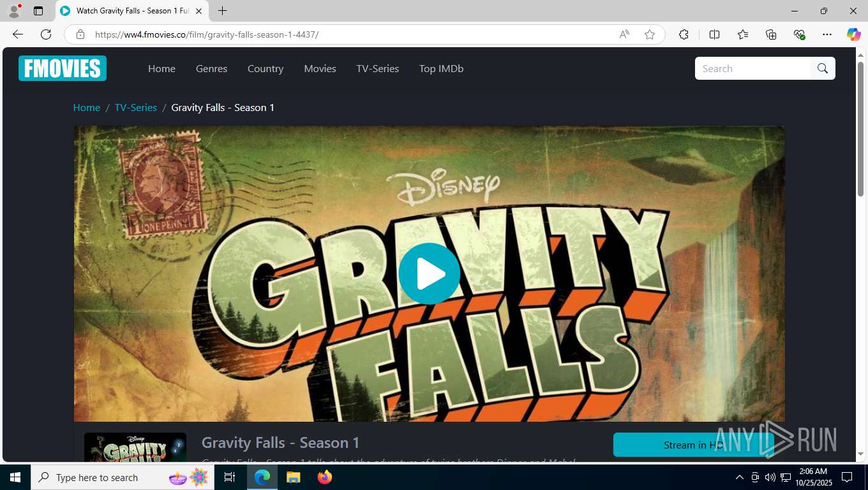
Task: Add this page to favorites star
Action: coord(650,34)
